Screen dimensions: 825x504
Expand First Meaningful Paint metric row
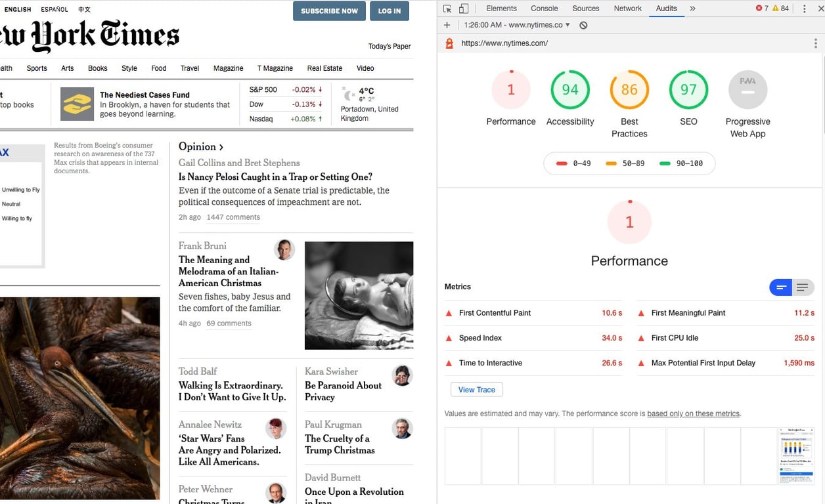coord(726,313)
